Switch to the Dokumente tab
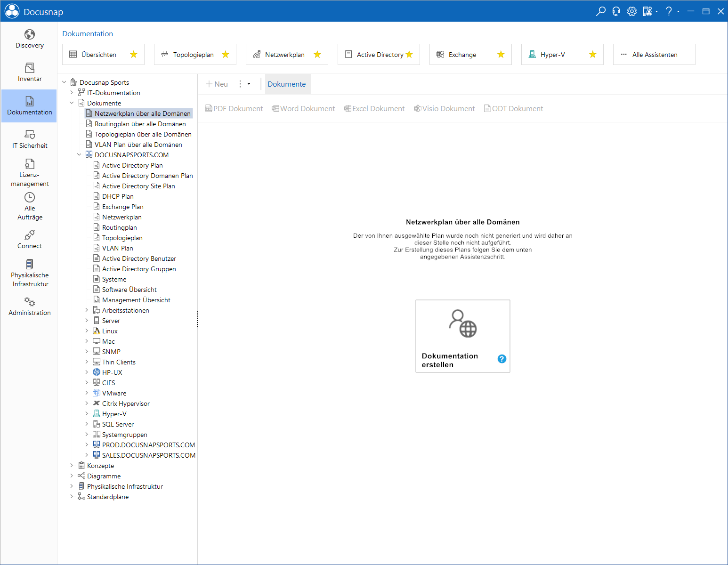 [x=287, y=84]
